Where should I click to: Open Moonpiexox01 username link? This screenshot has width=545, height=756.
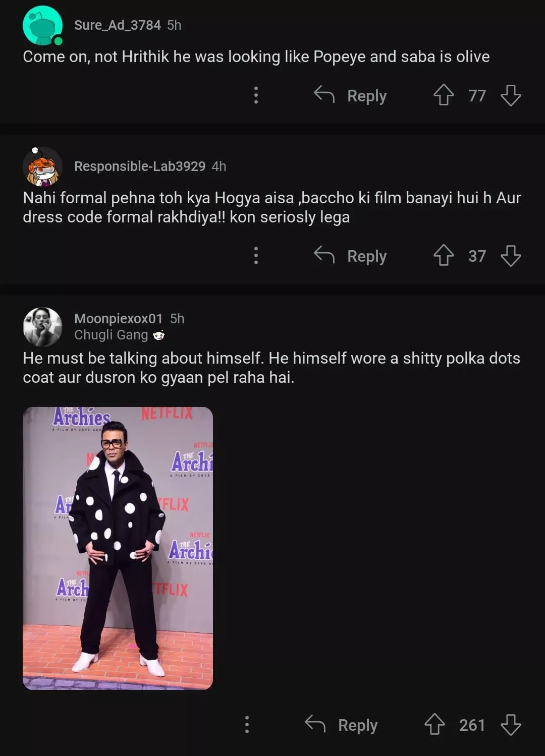coord(118,319)
